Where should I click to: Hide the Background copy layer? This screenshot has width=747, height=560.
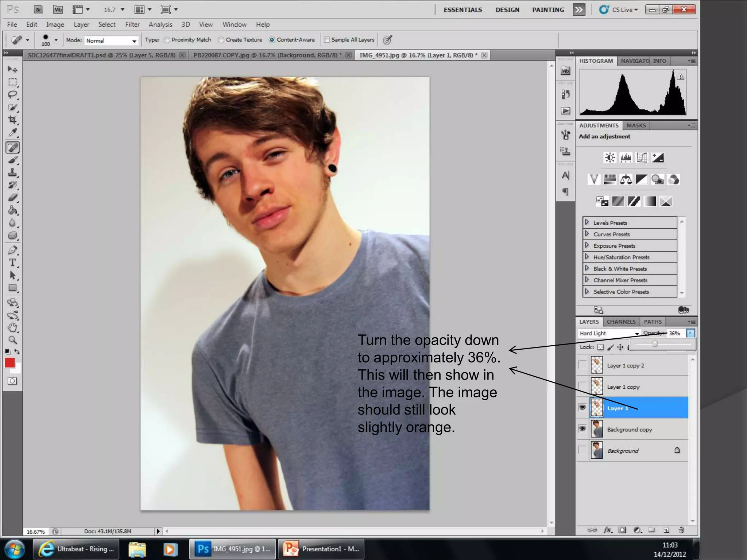[582, 429]
